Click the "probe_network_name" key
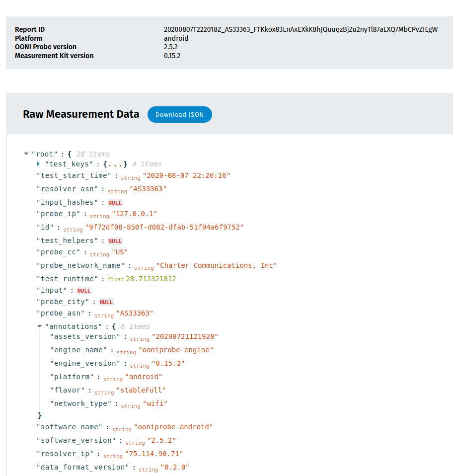Screen dimensions: 453x476 tap(80, 265)
